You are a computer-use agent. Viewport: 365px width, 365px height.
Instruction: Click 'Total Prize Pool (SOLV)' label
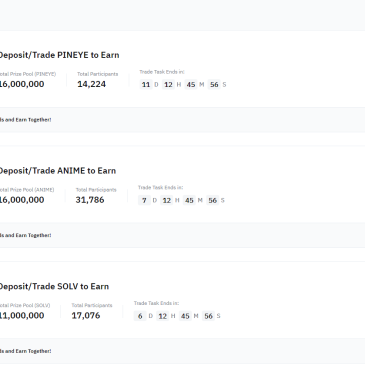pos(25,305)
